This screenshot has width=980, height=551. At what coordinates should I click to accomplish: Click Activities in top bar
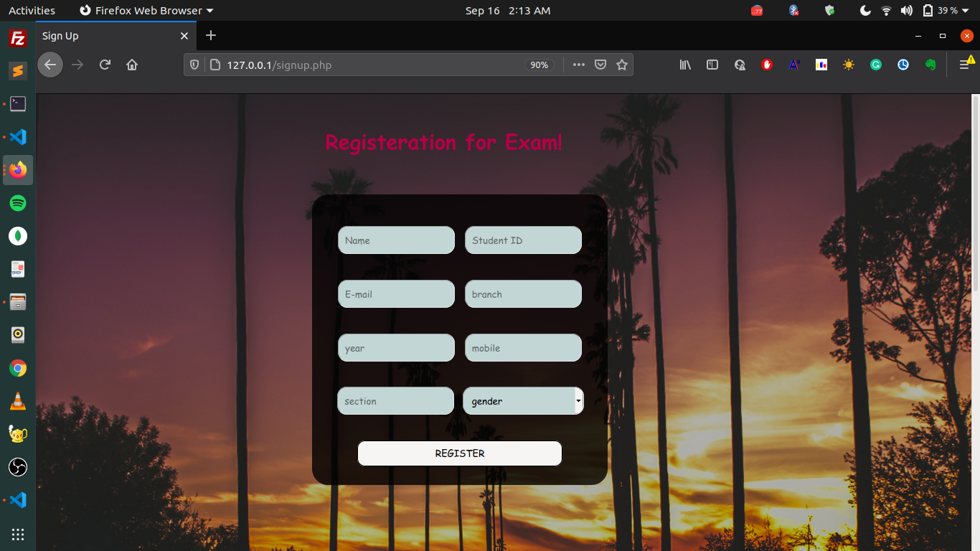pyautogui.click(x=32, y=11)
